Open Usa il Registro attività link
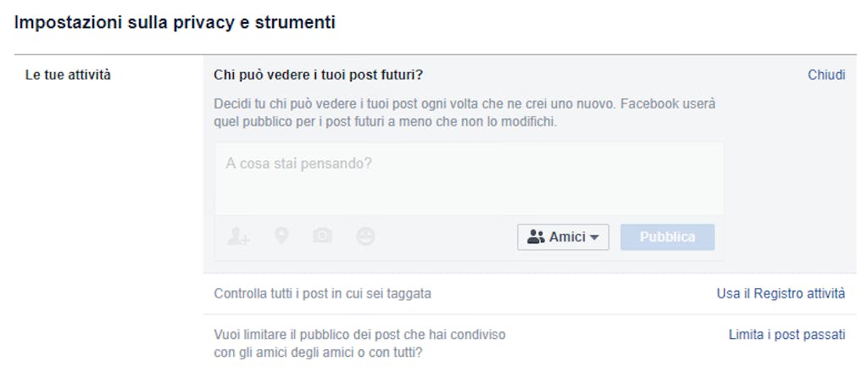The width and height of the screenshot is (868, 367). tap(781, 293)
